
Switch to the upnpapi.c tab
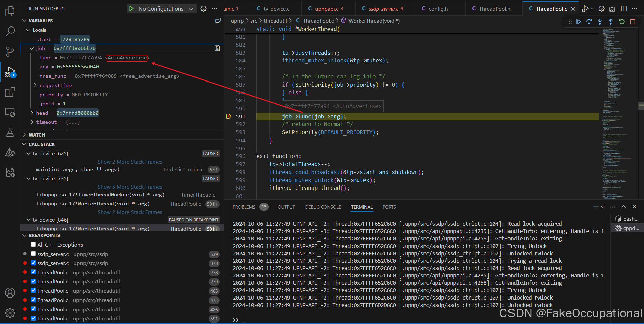pyautogui.click(x=328, y=9)
